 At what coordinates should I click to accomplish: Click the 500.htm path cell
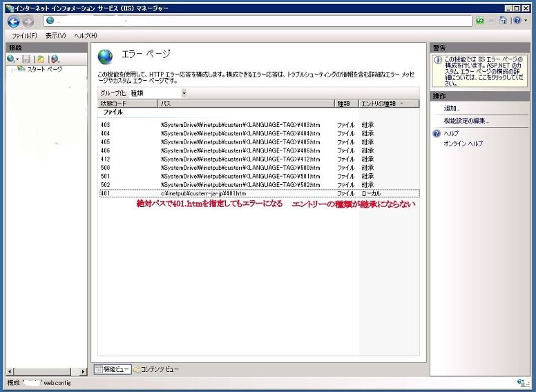(240, 168)
